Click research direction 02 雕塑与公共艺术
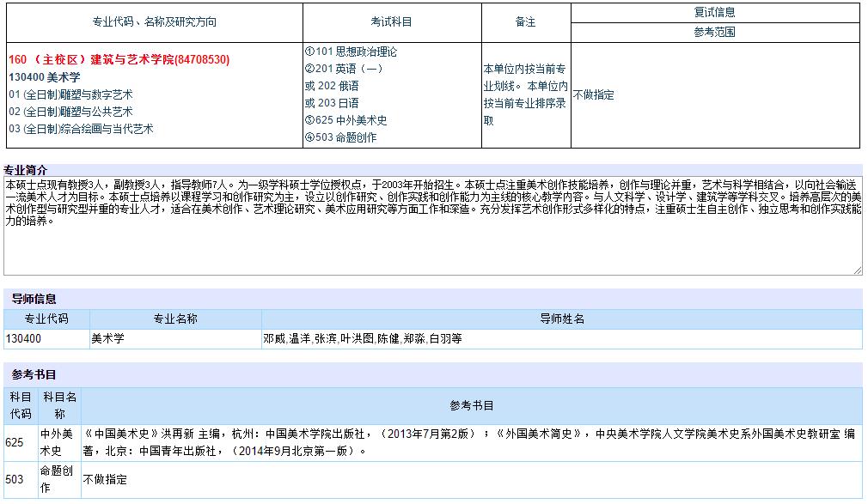 click(x=70, y=112)
